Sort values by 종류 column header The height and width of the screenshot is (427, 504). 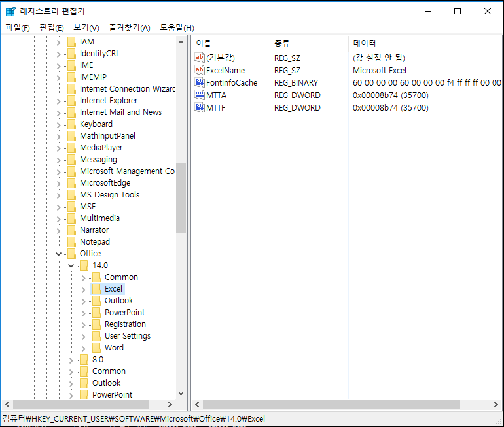tap(309, 43)
